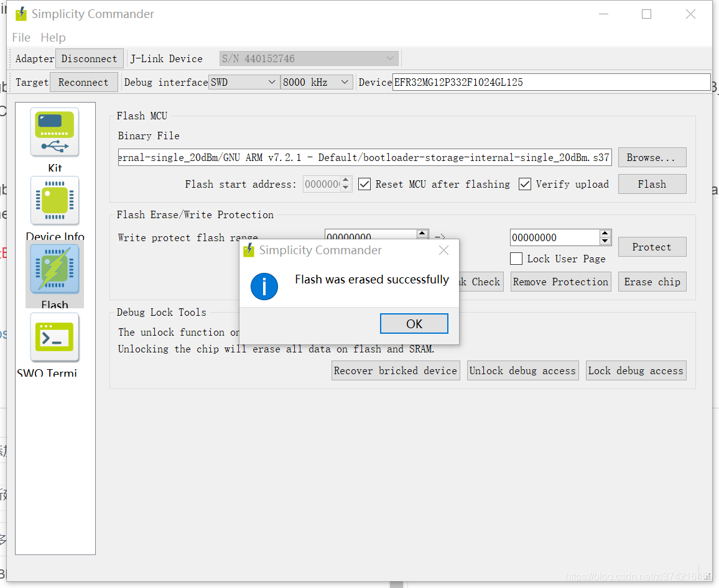This screenshot has height=588, width=719.
Task: Click the partially hidden Blank Check button
Action: [x=481, y=282]
